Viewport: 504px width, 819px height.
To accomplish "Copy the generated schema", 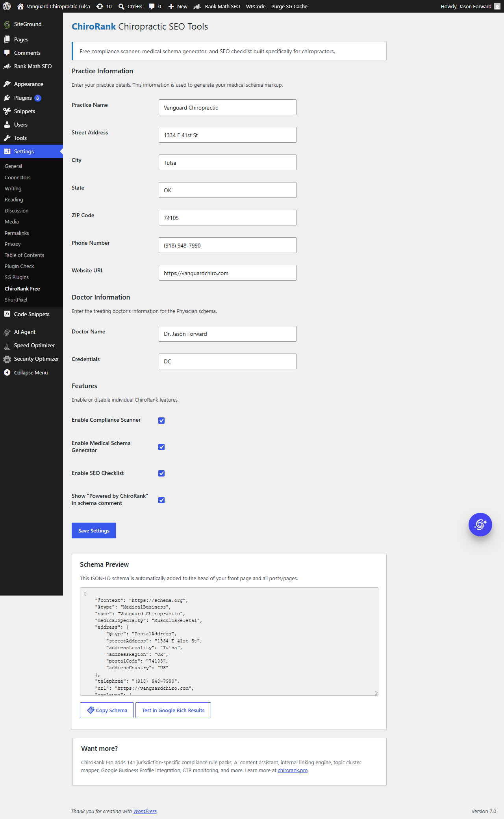I will 107,710.
